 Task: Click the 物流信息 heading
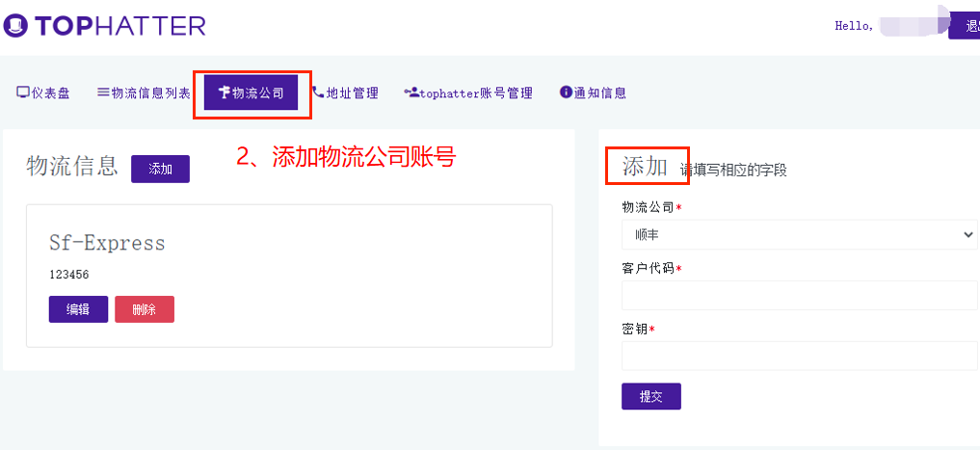click(72, 167)
